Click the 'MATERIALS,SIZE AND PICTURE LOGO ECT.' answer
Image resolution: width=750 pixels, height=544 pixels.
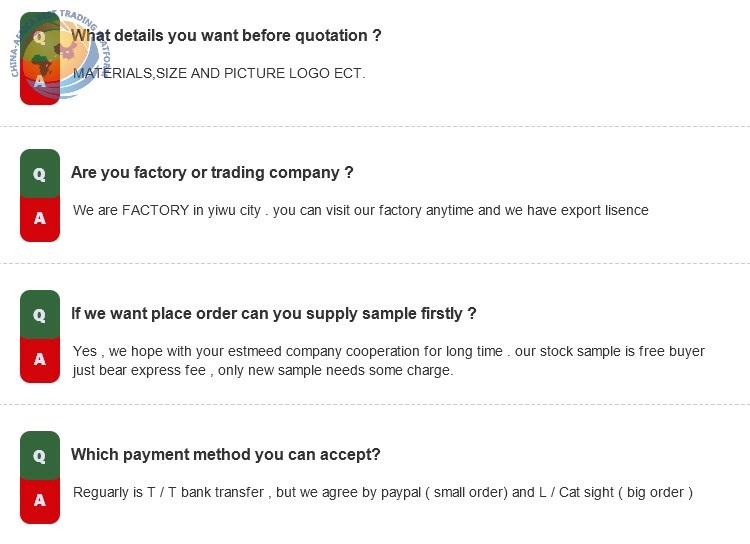tap(219, 73)
